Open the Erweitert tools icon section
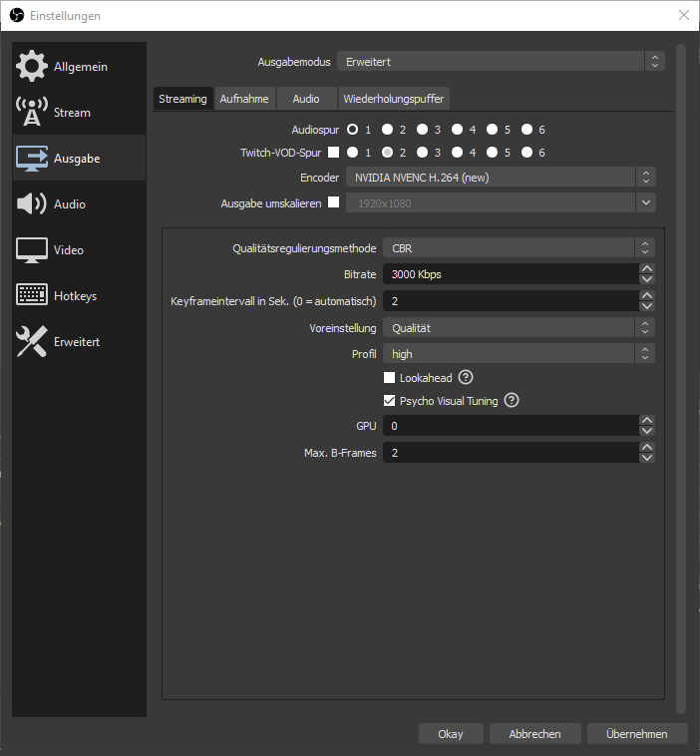 32,342
